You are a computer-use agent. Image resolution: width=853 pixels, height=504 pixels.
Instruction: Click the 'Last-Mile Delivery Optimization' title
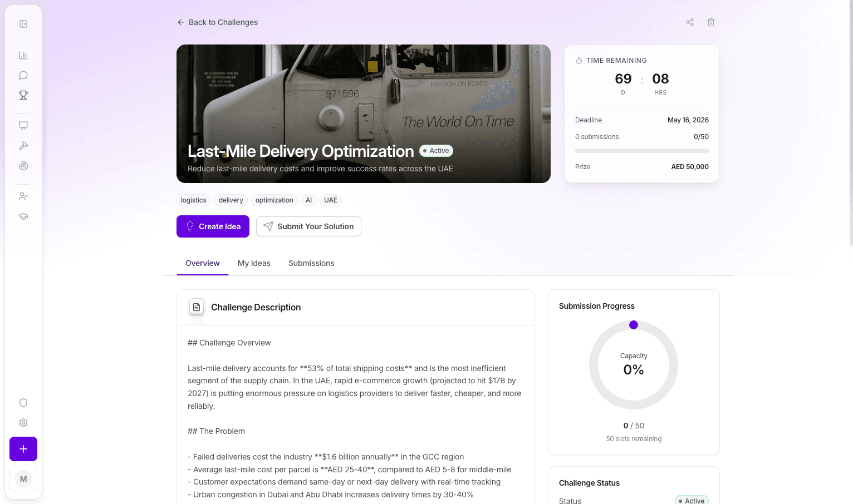(x=301, y=151)
